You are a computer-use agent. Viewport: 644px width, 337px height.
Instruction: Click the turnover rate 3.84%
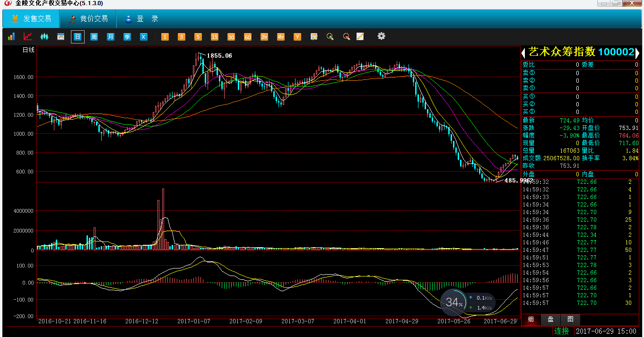631,158
